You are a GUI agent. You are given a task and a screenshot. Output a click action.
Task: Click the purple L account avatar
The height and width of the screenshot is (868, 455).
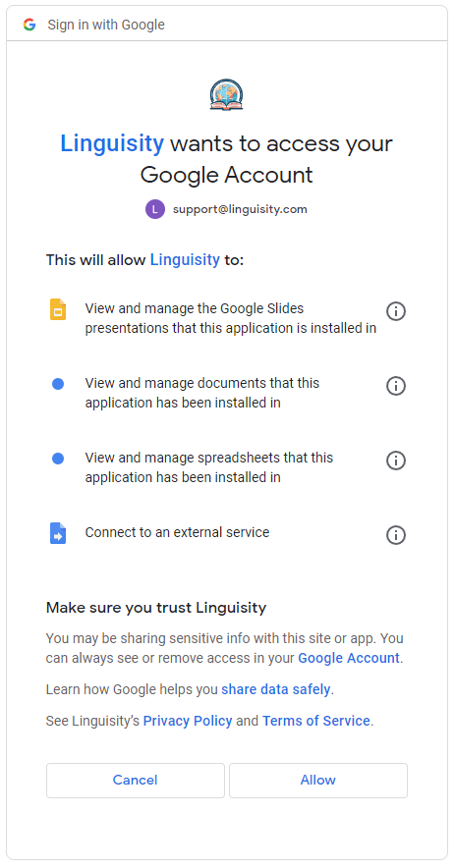coord(155,209)
